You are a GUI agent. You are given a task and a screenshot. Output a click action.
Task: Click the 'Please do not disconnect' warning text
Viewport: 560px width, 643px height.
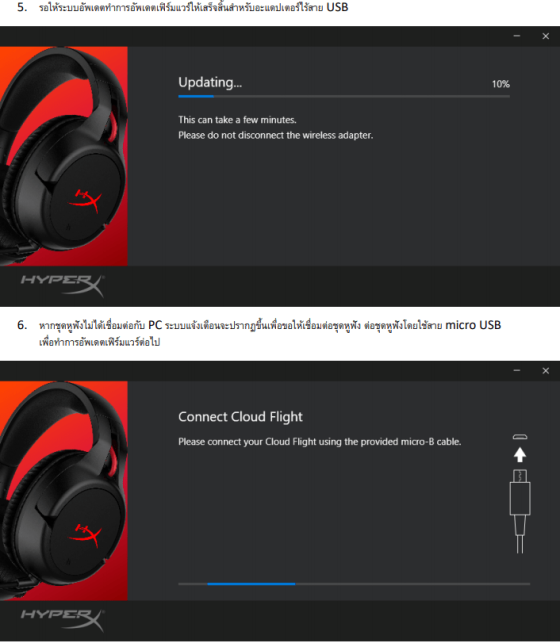(275, 135)
